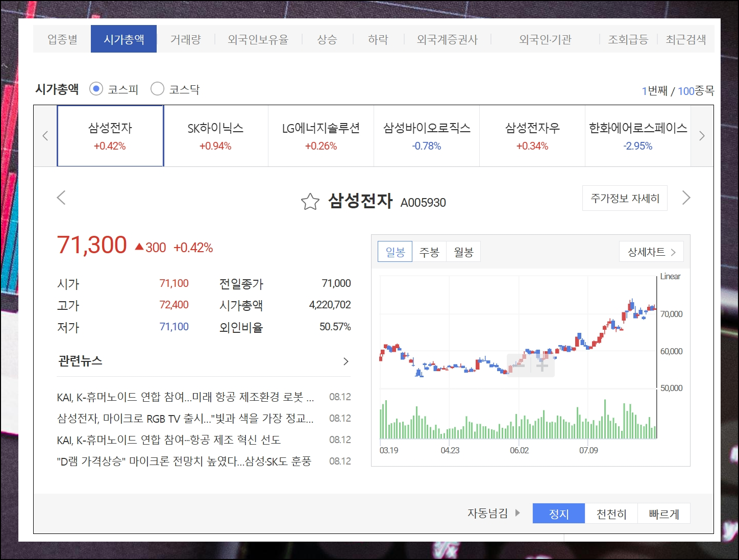Open news KAI 항공 제조 혁신 선도
The height and width of the screenshot is (560, 739).
(169, 440)
